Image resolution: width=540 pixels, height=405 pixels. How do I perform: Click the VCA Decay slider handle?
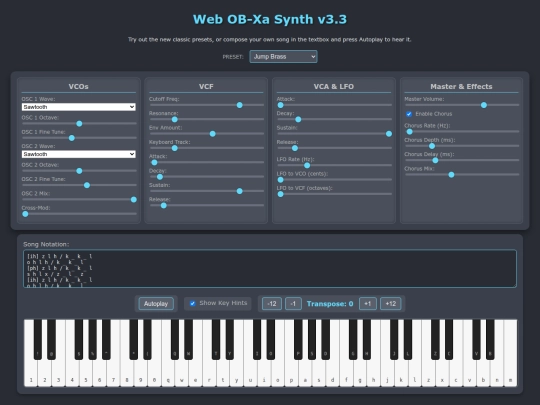(x=298, y=120)
